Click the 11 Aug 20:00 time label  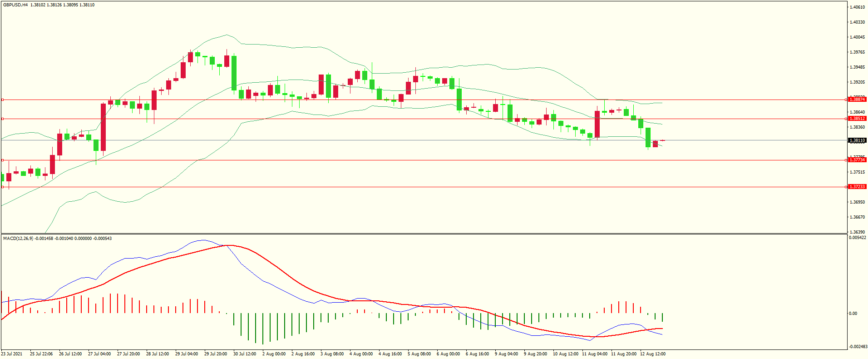pos(624,354)
